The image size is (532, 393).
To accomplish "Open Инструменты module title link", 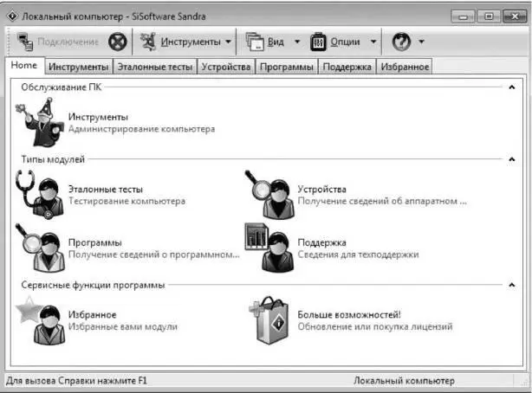I will pyautogui.click(x=98, y=117).
